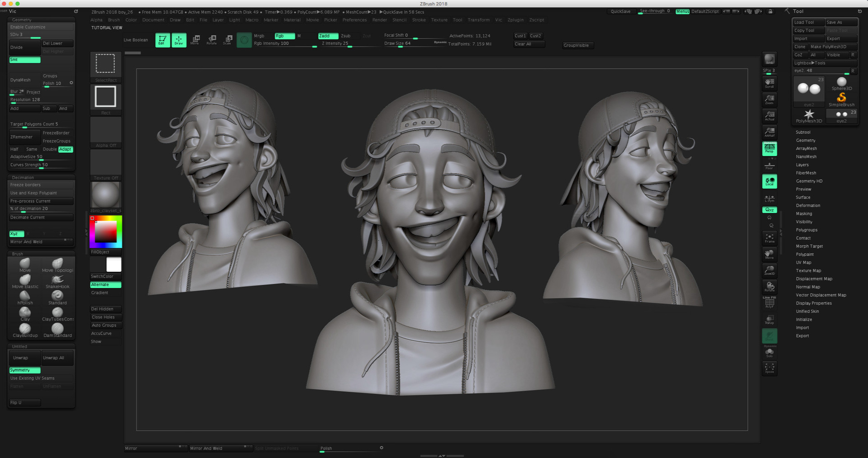Select the SelectRect stroke icon
This screenshot has height=458, width=868.
pos(105,64)
